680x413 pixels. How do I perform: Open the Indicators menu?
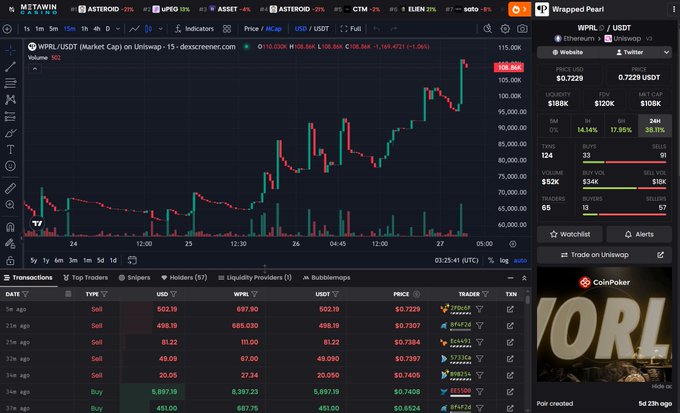[x=194, y=29]
